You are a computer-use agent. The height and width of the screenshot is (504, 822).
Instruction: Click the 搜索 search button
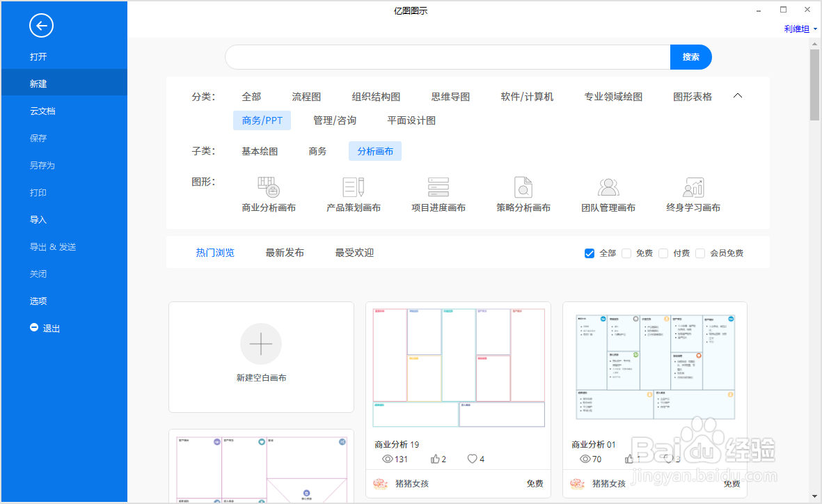[690, 56]
